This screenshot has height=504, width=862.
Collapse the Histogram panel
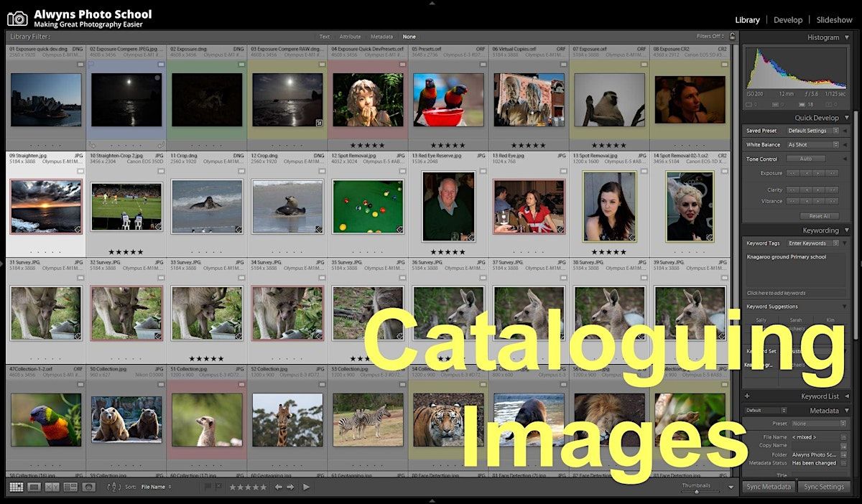(x=847, y=37)
